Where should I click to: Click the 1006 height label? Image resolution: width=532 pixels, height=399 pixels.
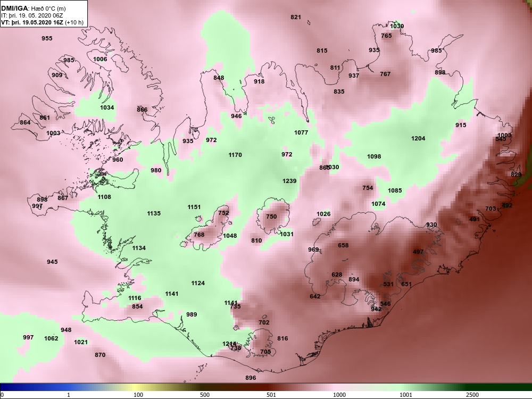click(x=100, y=59)
